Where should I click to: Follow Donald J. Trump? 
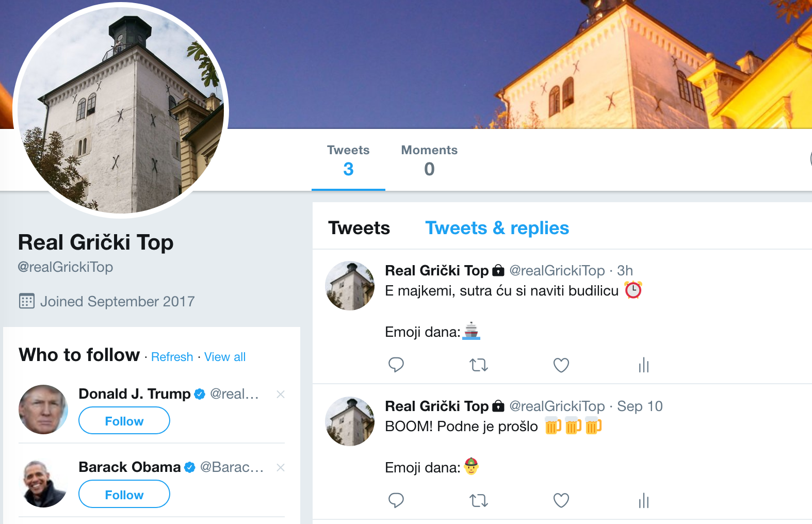point(124,421)
